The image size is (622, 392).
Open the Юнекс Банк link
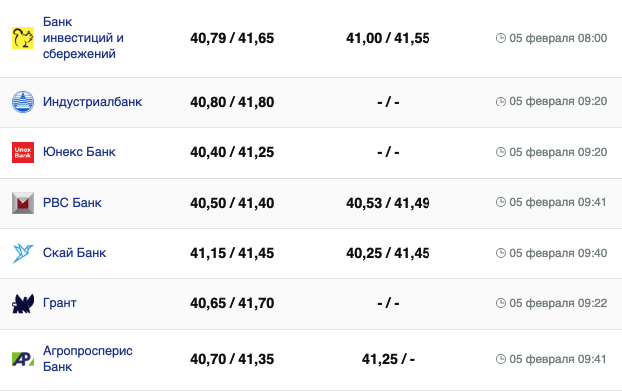point(79,152)
